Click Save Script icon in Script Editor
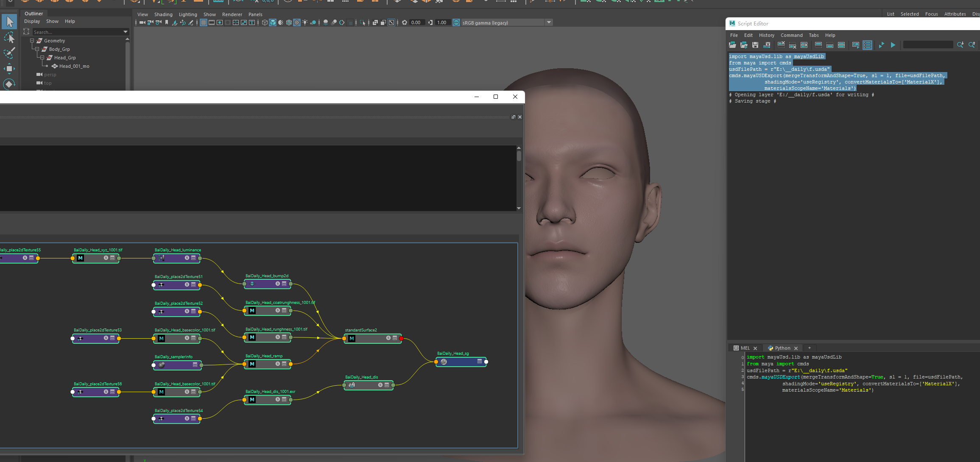The height and width of the screenshot is (462, 980). pyautogui.click(x=755, y=45)
